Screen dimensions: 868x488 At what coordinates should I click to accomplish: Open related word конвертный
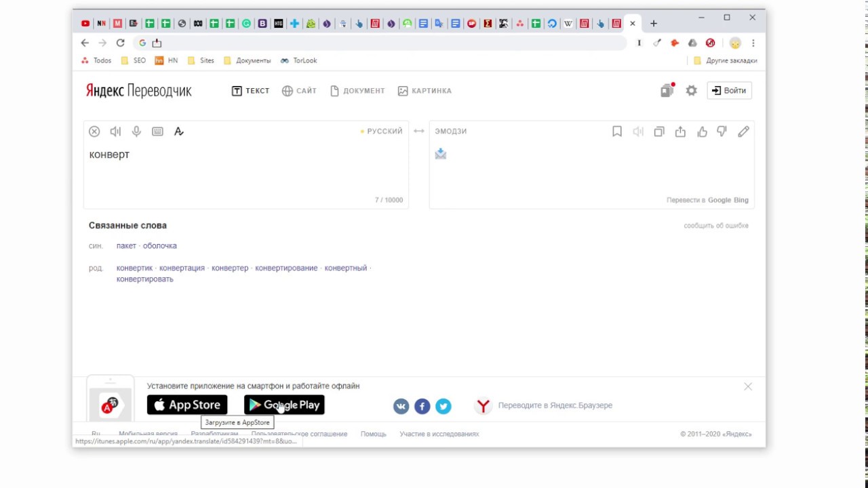coord(346,268)
